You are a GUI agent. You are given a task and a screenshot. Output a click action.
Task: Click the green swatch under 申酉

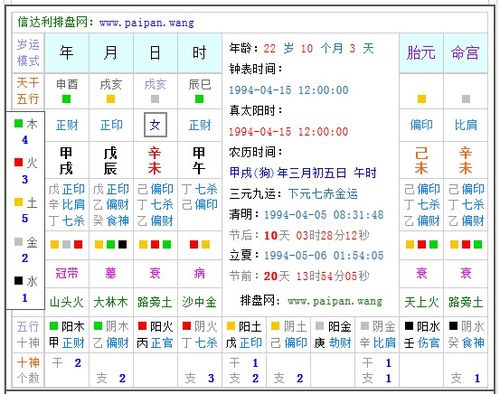point(66,99)
